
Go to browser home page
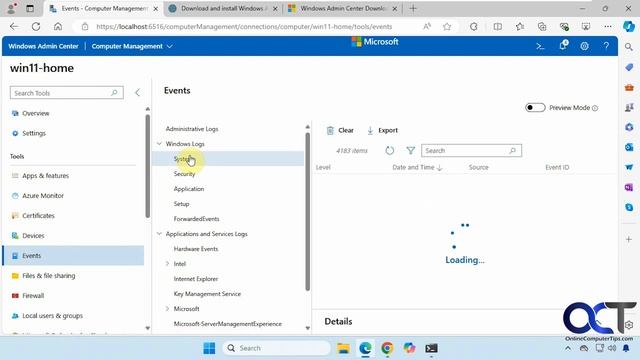click(58, 27)
